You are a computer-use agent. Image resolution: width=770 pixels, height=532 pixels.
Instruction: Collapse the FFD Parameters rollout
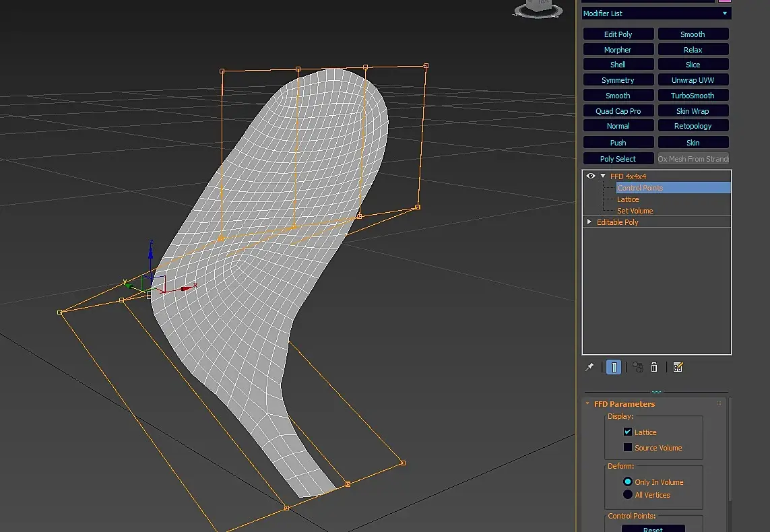tap(587, 404)
